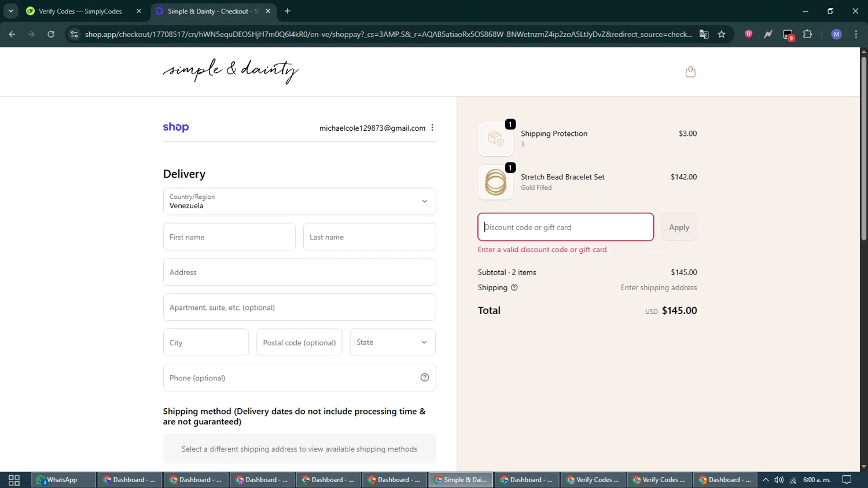Click the shipping info help icon

[514, 287]
